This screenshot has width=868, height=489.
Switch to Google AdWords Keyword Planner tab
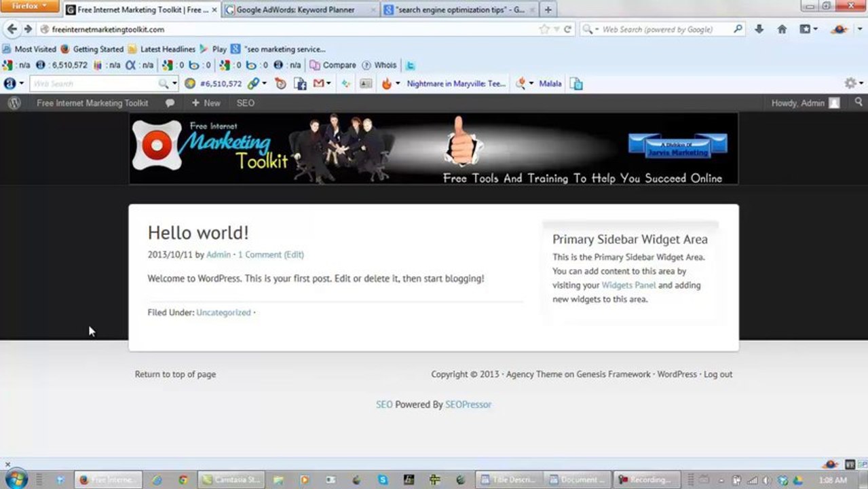click(x=295, y=10)
